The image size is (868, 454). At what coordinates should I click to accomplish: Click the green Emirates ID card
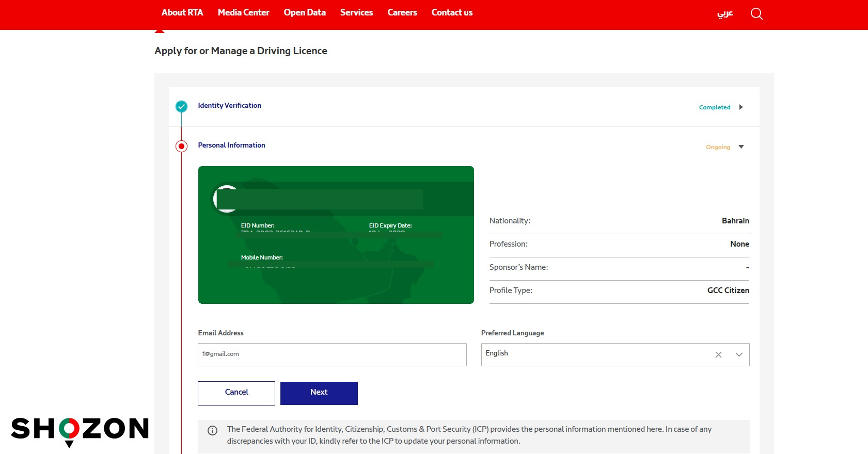336,235
